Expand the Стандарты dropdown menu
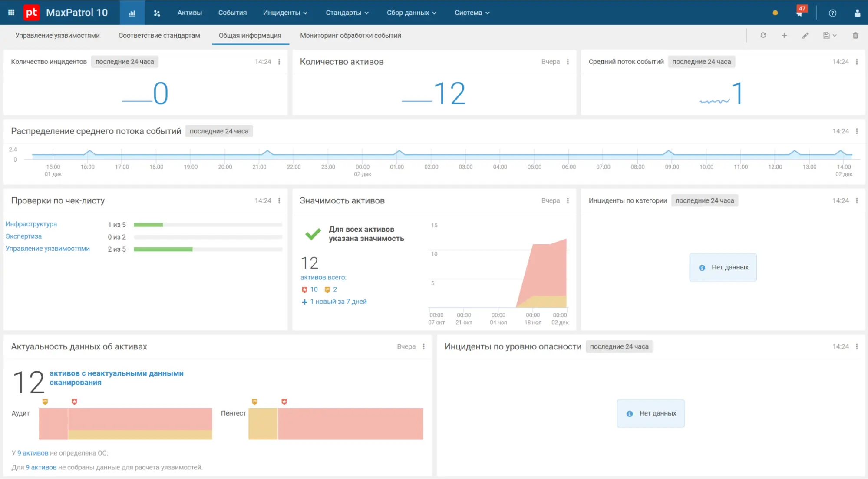The image size is (868, 479). (x=347, y=13)
